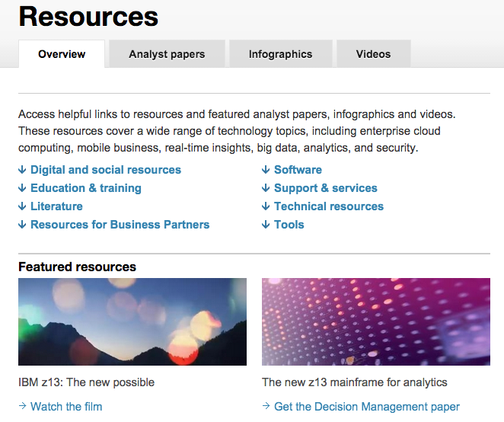Click the arrow icon before Get the Decision Management paper
Viewport: 504px width, 422px height.
266,407
